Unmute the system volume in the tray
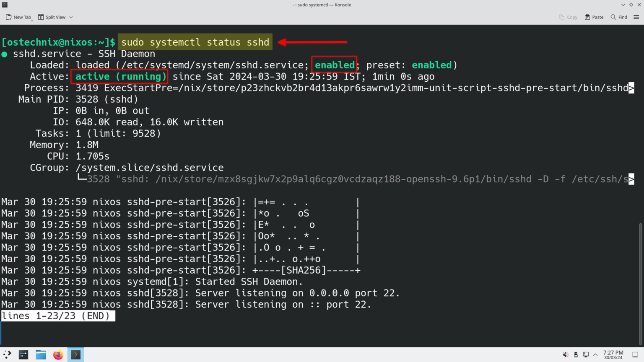Image resolution: width=644 pixels, height=362 pixels. (x=566, y=354)
